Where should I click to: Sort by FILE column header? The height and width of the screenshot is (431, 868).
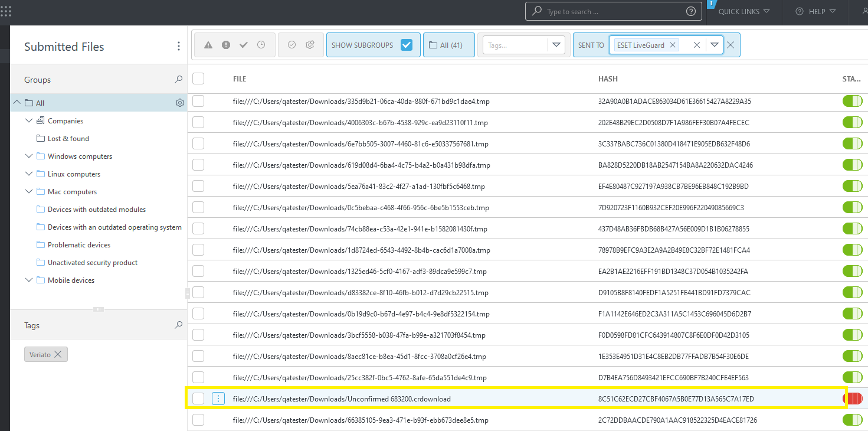tap(240, 79)
